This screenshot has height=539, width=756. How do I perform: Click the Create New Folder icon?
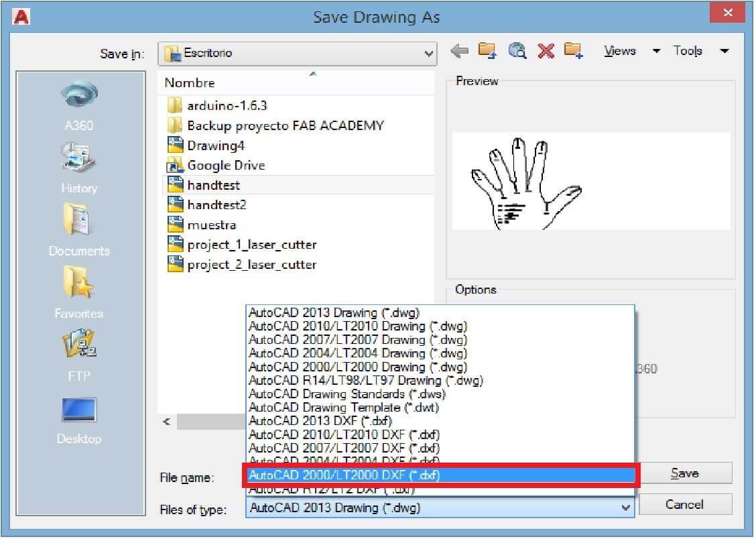point(573,50)
